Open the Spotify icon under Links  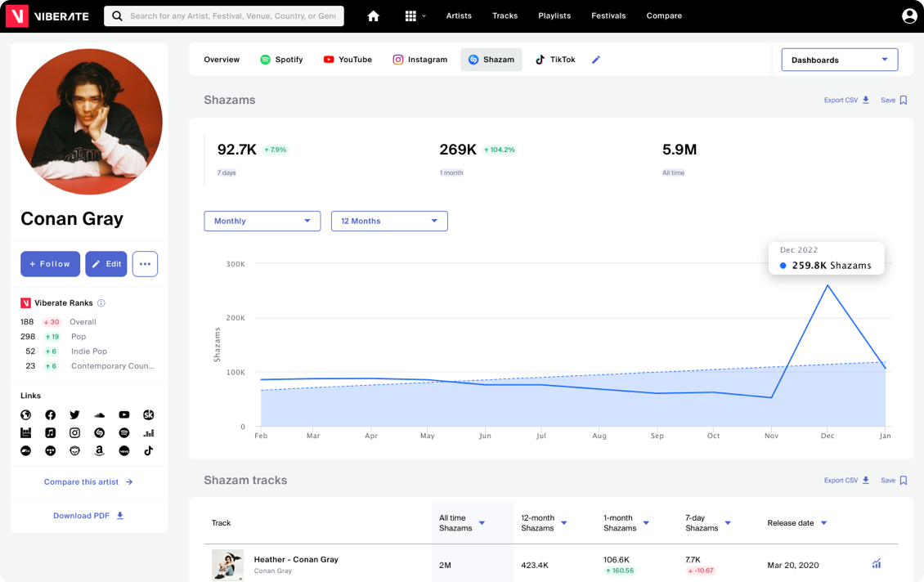point(123,433)
